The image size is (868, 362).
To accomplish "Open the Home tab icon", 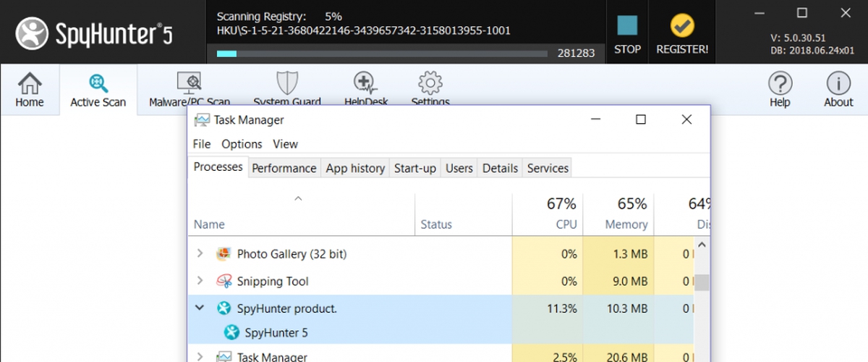I will (x=30, y=83).
